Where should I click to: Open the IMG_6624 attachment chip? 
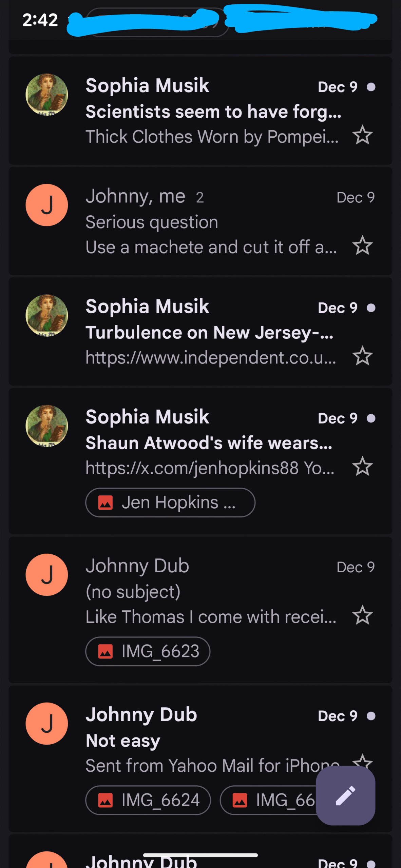point(148,800)
